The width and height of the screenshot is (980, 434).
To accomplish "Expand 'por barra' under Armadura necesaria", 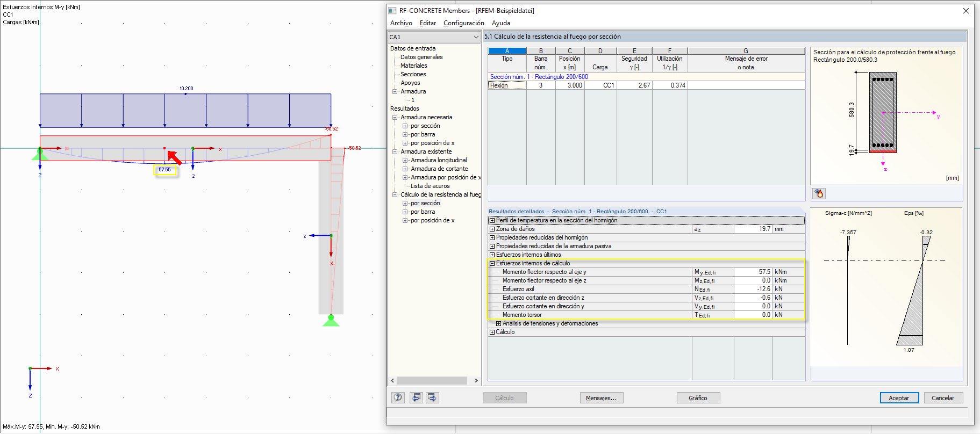I will (x=405, y=134).
